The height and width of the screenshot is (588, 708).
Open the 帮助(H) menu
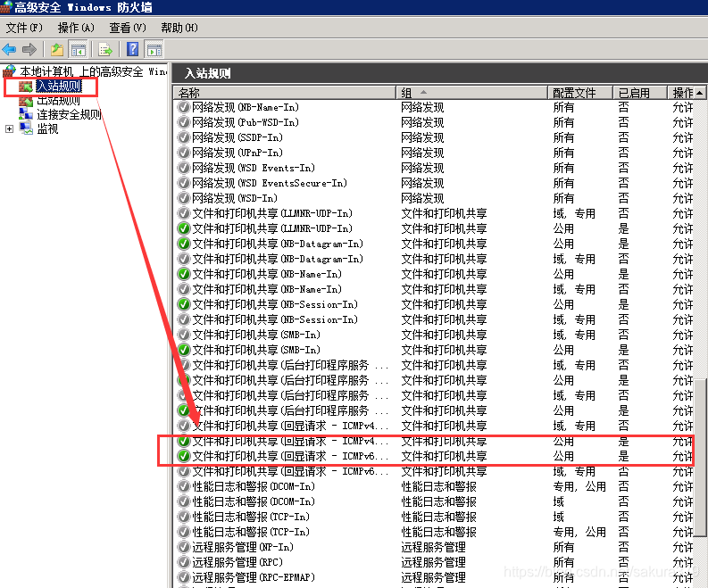click(x=179, y=28)
